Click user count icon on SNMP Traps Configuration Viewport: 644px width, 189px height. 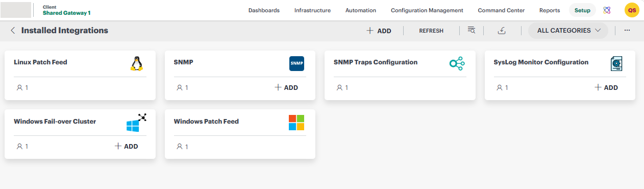click(340, 88)
